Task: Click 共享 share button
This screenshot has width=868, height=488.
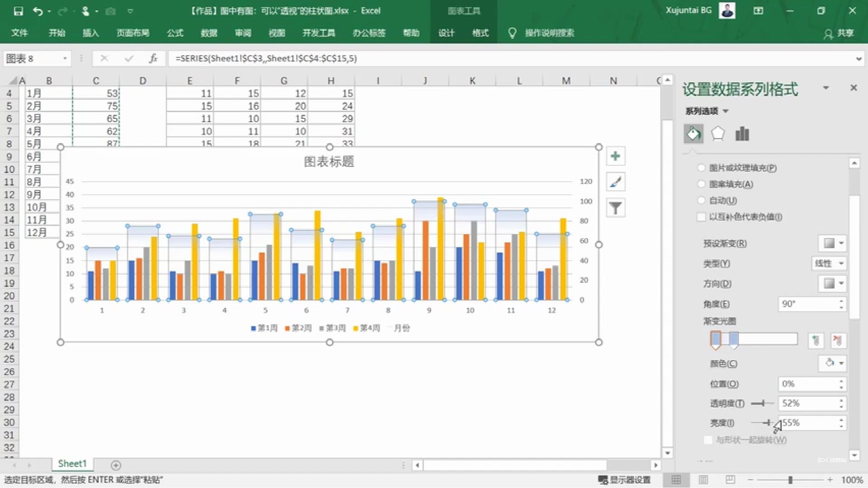Action: coord(840,33)
